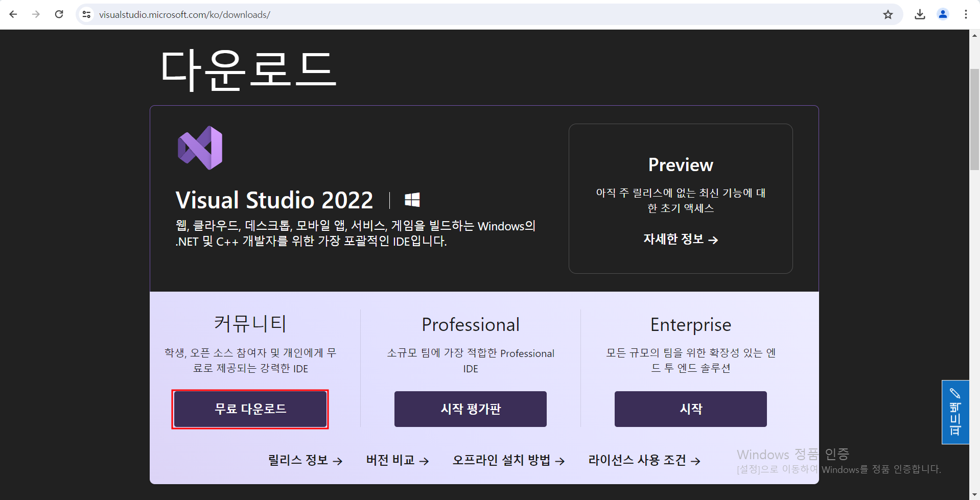Open the Chrome three-dot menu

[966, 14]
